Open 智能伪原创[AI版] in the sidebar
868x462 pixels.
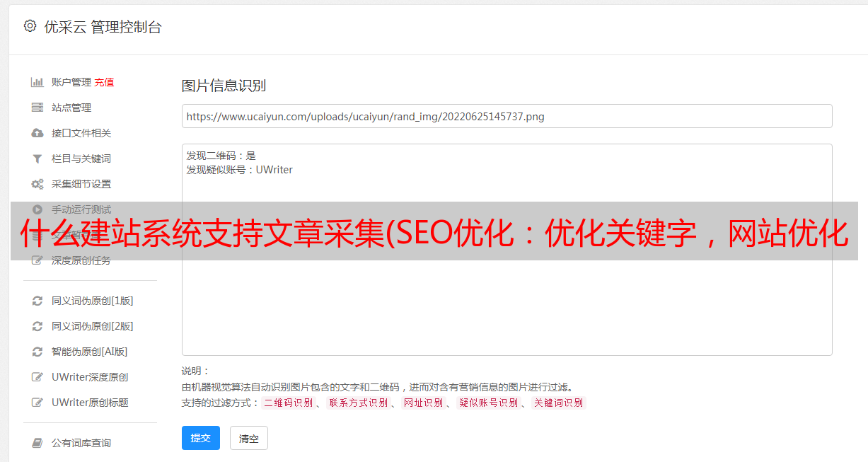(90, 352)
